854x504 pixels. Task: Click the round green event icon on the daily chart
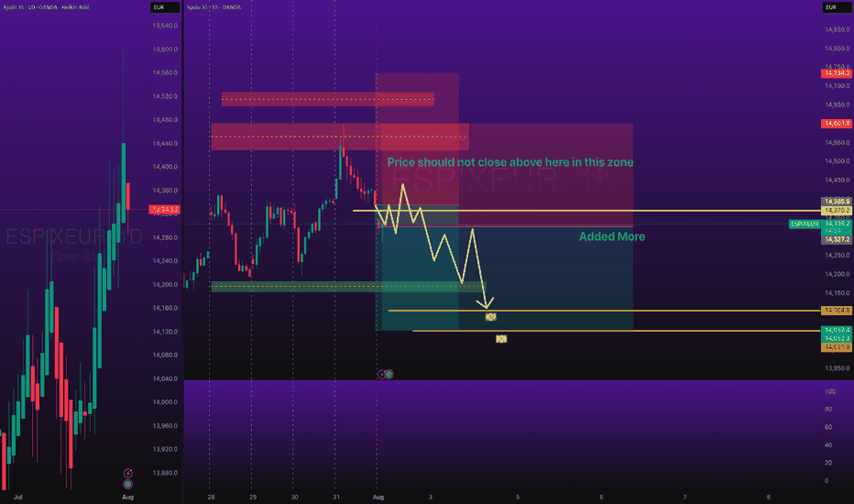[x=128, y=484]
